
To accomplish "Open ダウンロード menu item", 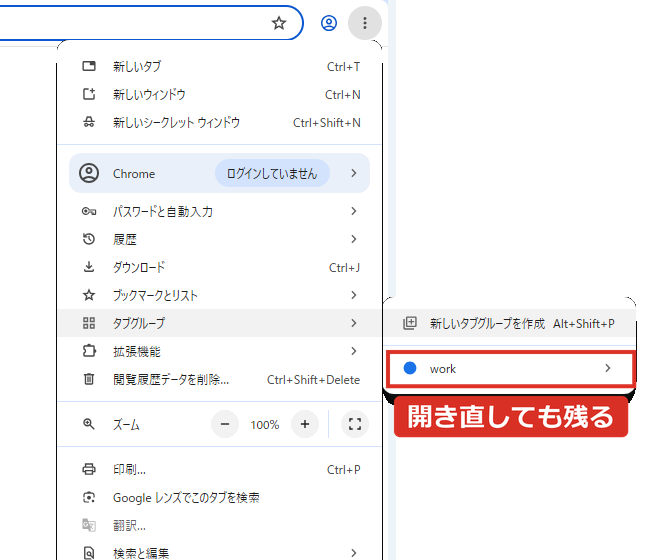I will coord(220,267).
